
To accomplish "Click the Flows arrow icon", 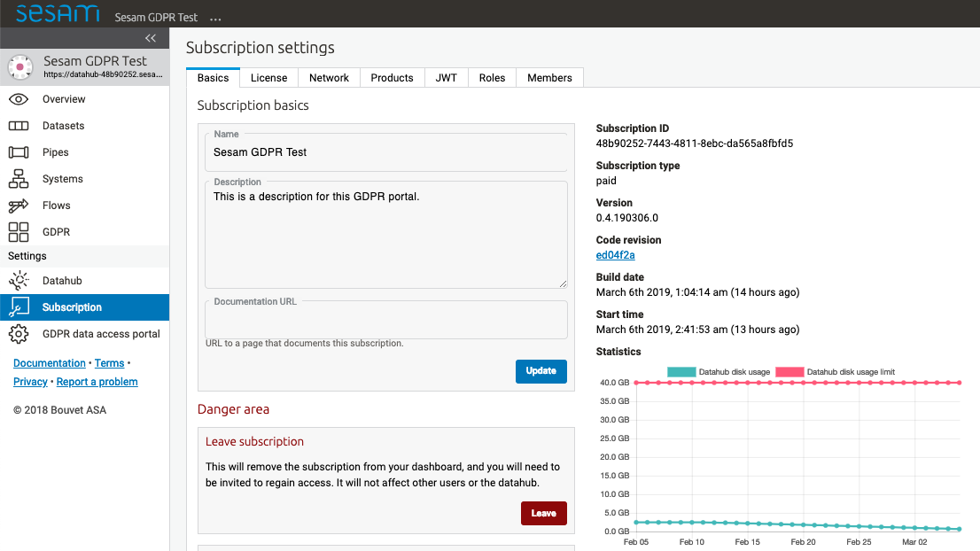I will pos(19,206).
